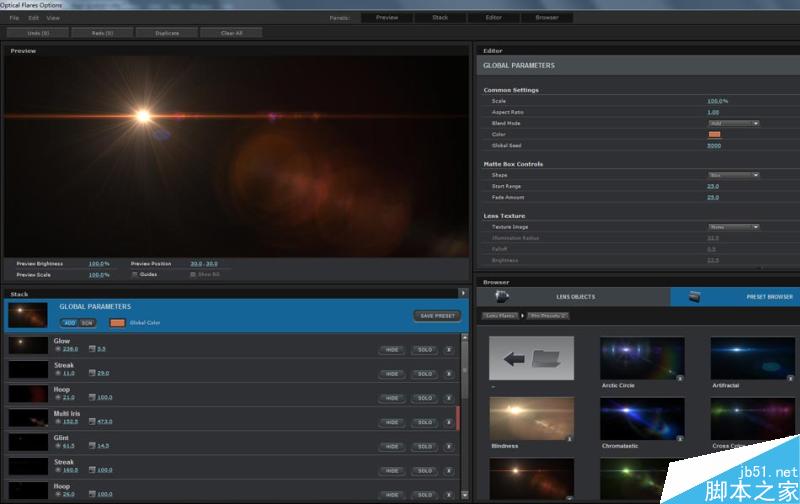
Task: Open the Lens Objects browser icon
Action: [x=502, y=297]
